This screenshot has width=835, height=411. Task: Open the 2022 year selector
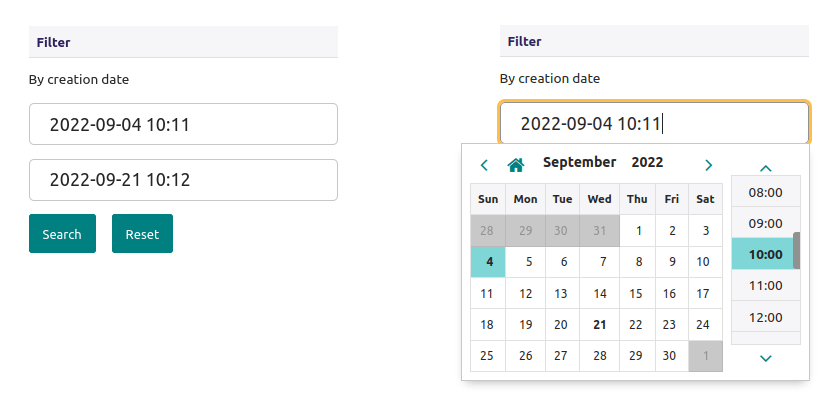point(647,162)
